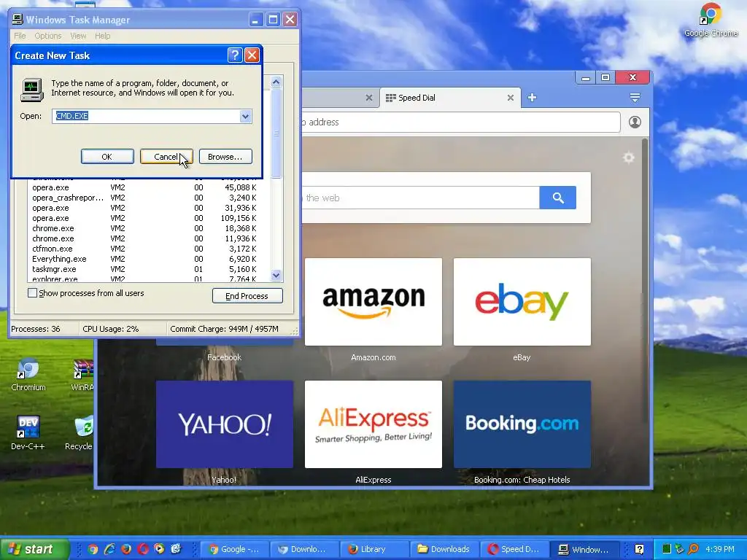Image resolution: width=747 pixels, height=560 pixels.
Task: Tick Show processes from all users checkbox
Action: tap(32, 293)
